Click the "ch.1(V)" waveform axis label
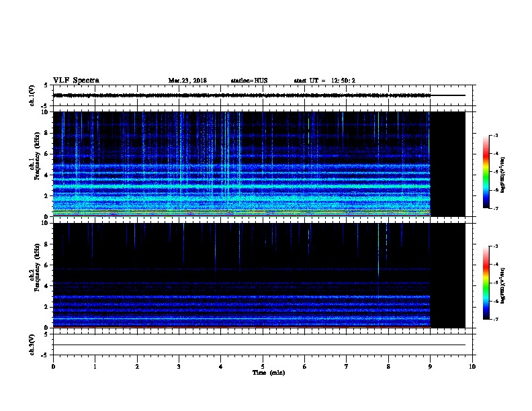 32,95
